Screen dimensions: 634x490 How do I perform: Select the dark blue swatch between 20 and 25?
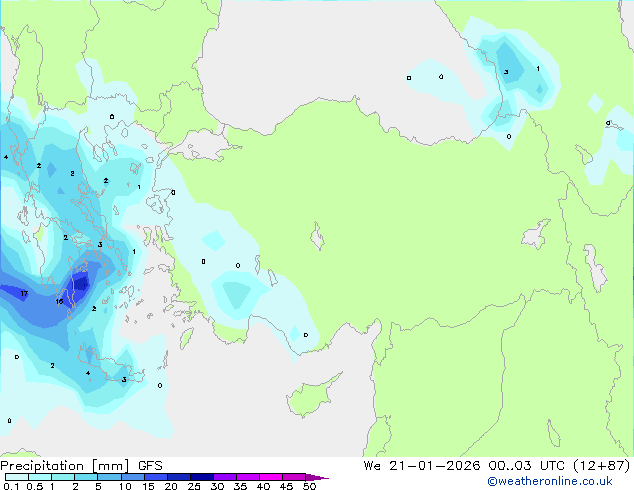pos(179,477)
